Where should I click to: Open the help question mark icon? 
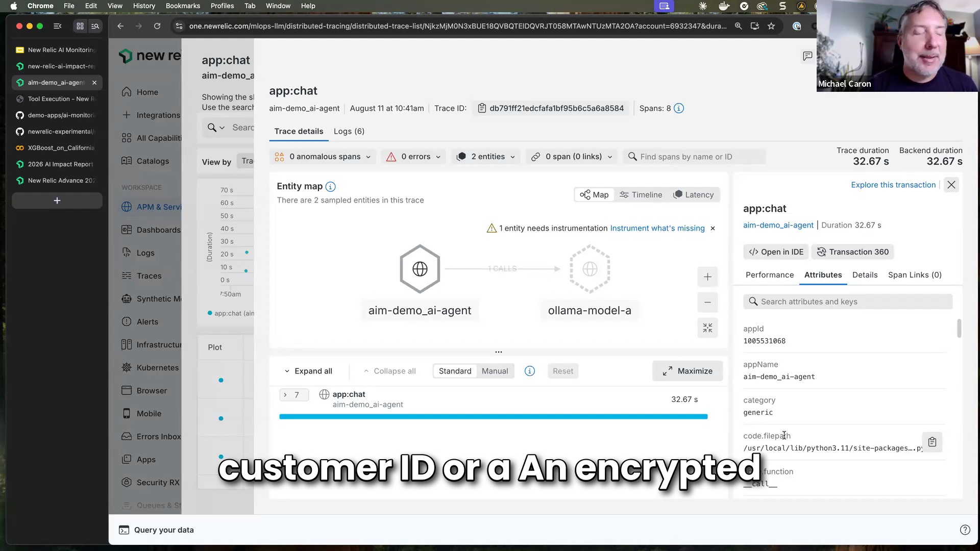coord(965,530)
